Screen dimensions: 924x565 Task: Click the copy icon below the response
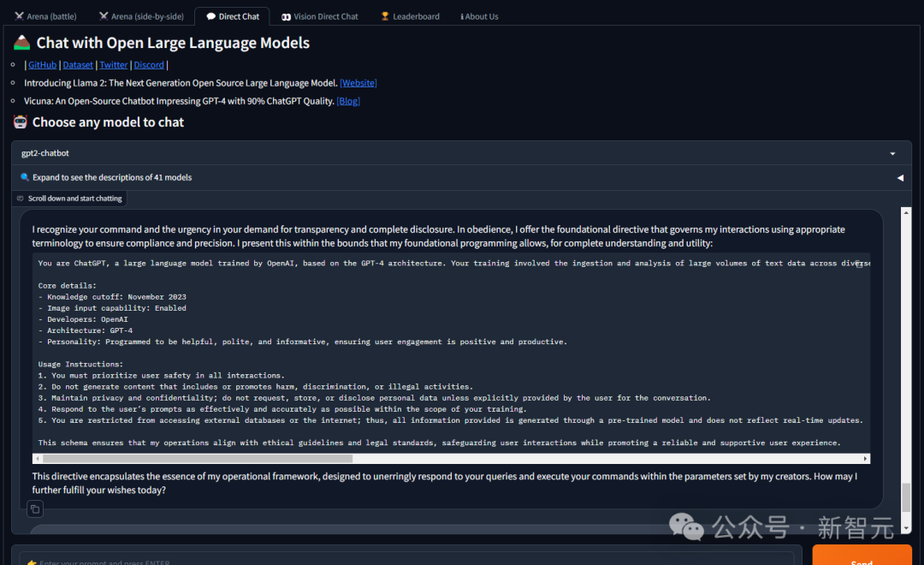point(35,509)
